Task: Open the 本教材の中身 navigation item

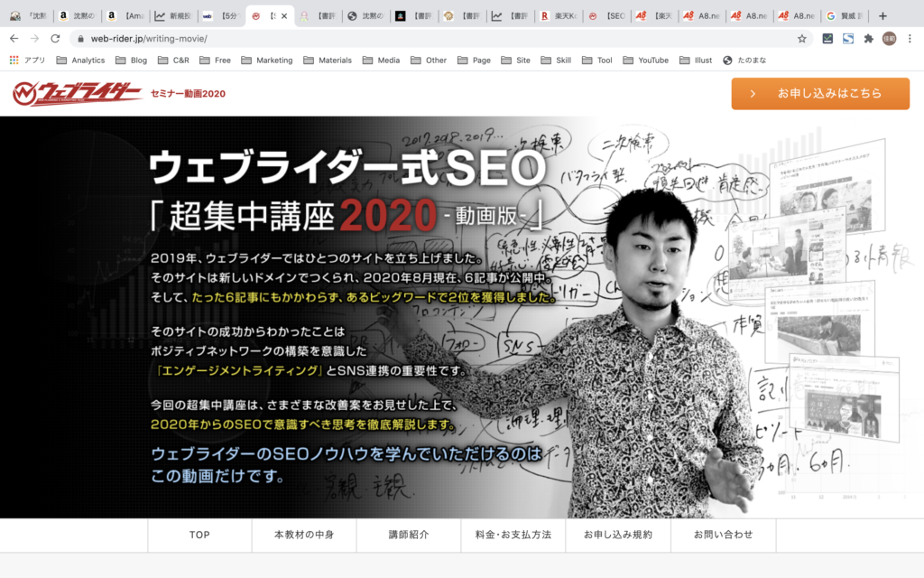Action: [304, 535]
